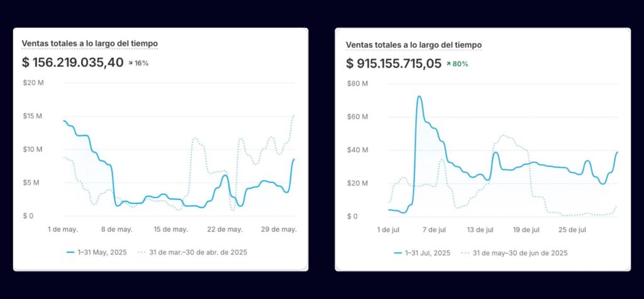Click the solid line marker for 1–31 Jul, 2025
This screenshot has height=299, width=644.
tap(398, 253)
